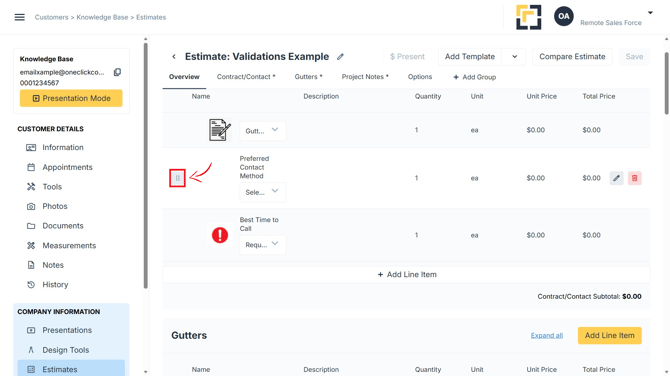670x376 pixels.
Task: Delete the Preferred Contact Method line item
Action: 635,178
